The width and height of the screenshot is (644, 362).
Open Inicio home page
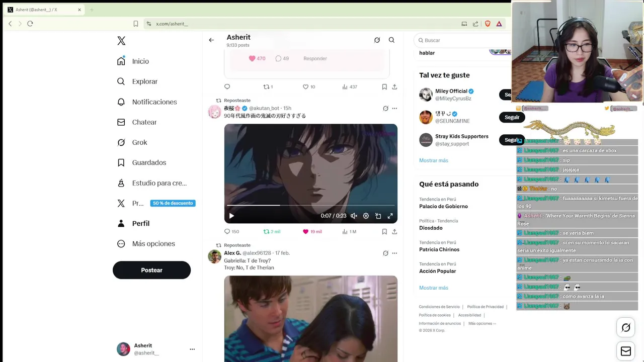tap(133, 61)
